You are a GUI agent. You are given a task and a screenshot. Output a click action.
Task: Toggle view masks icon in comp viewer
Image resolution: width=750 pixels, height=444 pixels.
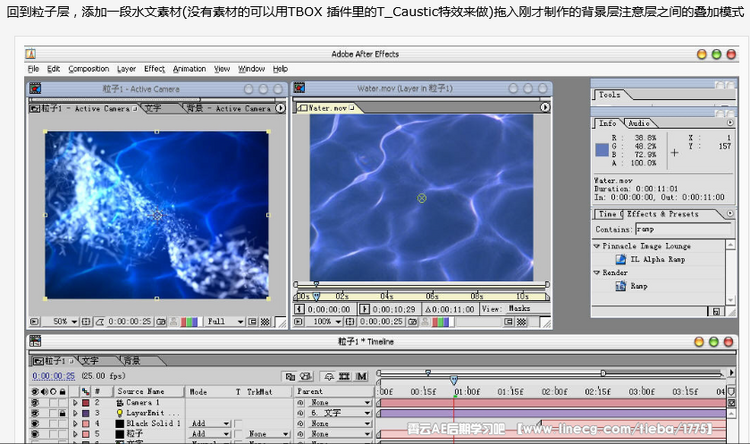[x=99, y=322]
